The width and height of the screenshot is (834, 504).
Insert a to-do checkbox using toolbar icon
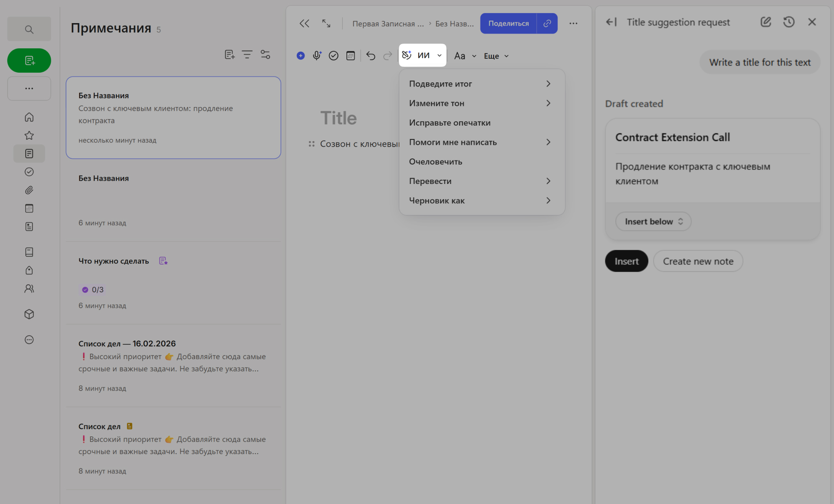[x=334, y=55]
